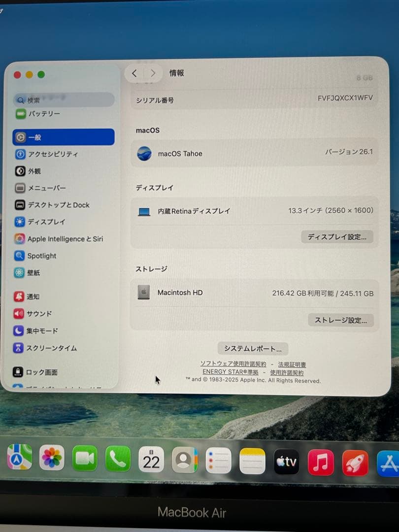Go forward with the right chevron

(153, 73)
